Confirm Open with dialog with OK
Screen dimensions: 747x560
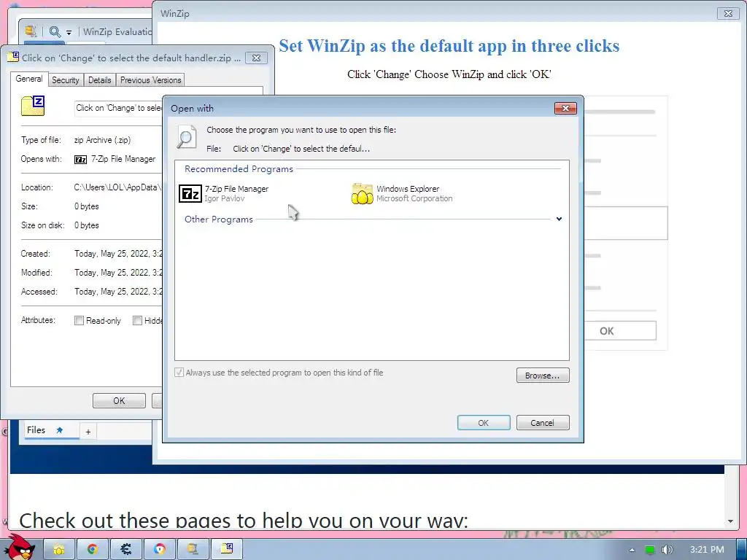[484, 422]
